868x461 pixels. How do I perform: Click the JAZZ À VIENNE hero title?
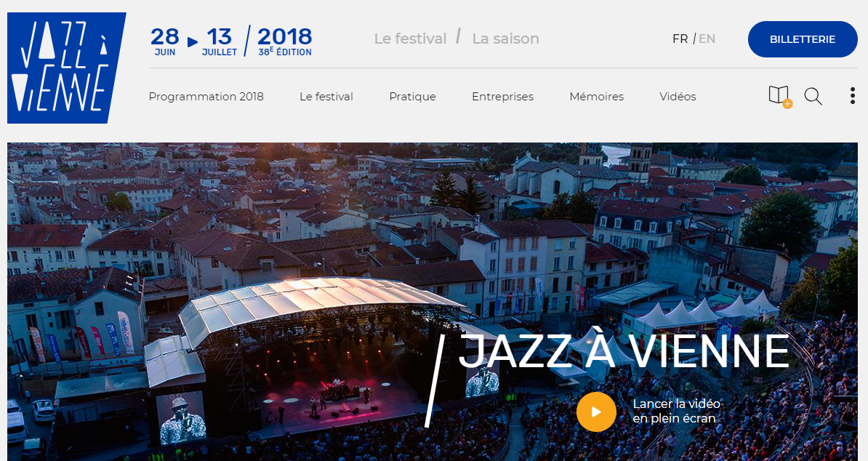pyautogui.click(x=624, y=351)
